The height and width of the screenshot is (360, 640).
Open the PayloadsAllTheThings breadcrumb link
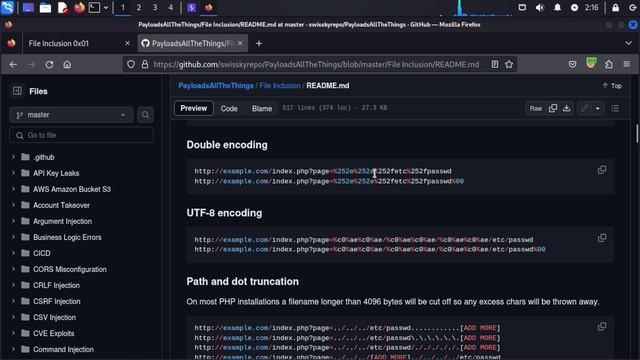coord(216,85)
